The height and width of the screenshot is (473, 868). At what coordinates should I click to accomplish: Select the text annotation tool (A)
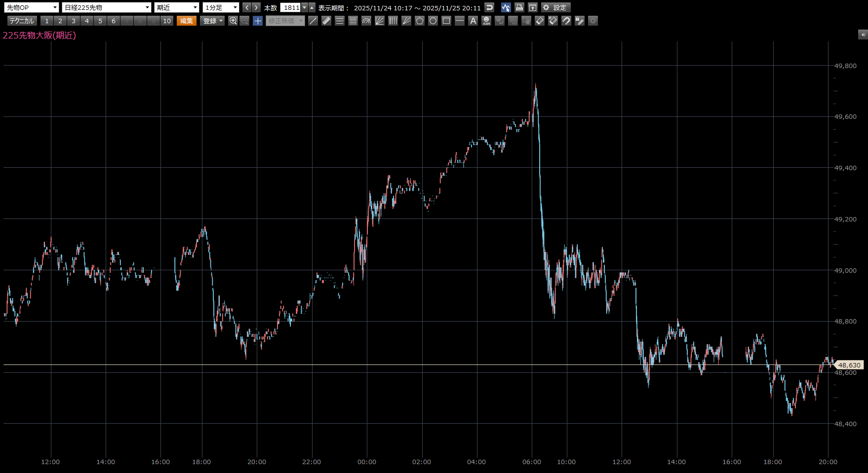[x=473, y=21]
